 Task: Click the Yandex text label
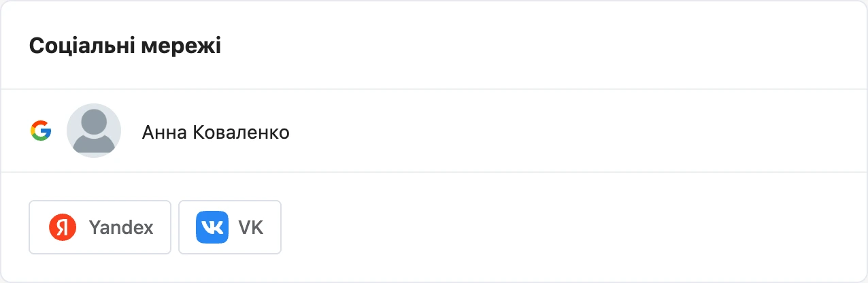121,227
